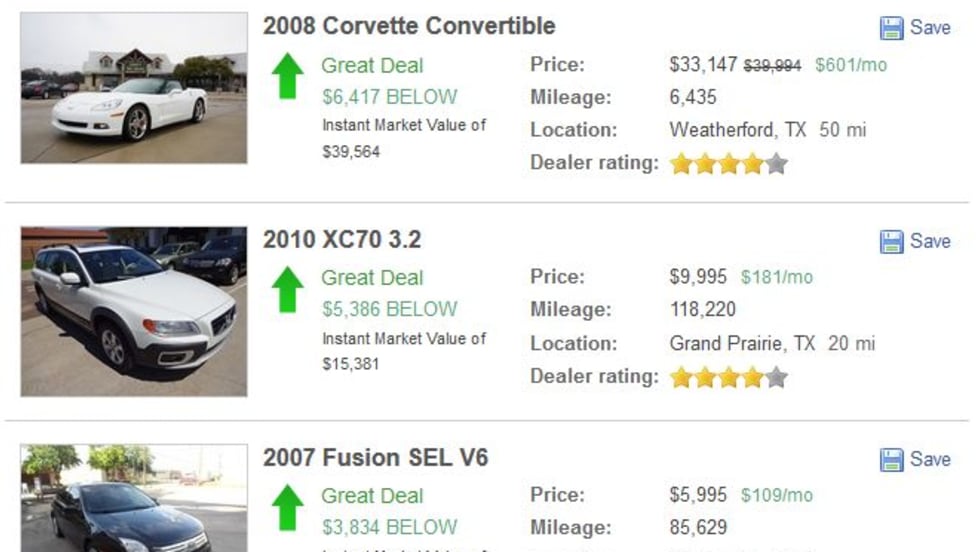Click the floppy disk icon for Corvette listing
The width and height of the screenshot is (980, 552).
tap(891, 28)
